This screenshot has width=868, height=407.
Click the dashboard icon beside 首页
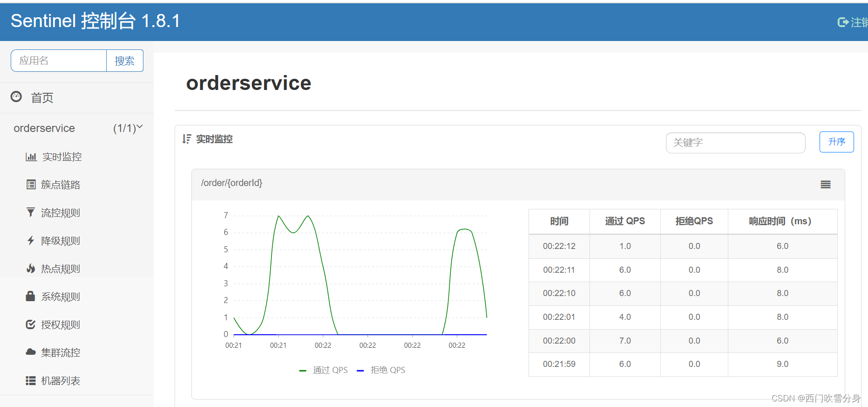coord(16,97)
